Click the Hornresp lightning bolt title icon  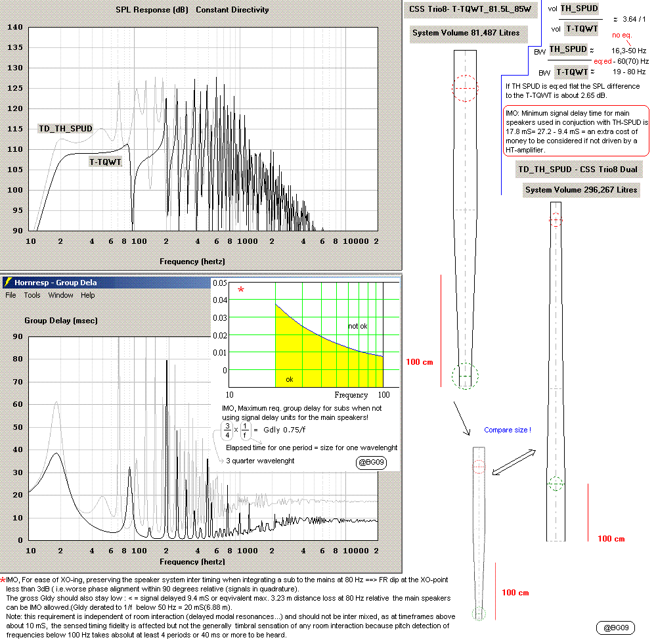pos(8,283)
